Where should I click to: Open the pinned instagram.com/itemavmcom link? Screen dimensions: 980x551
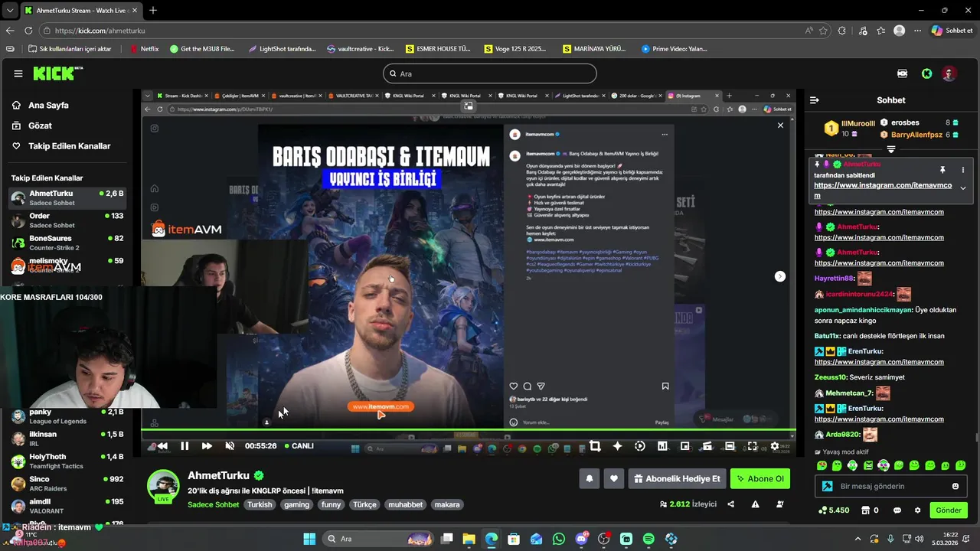883,191
